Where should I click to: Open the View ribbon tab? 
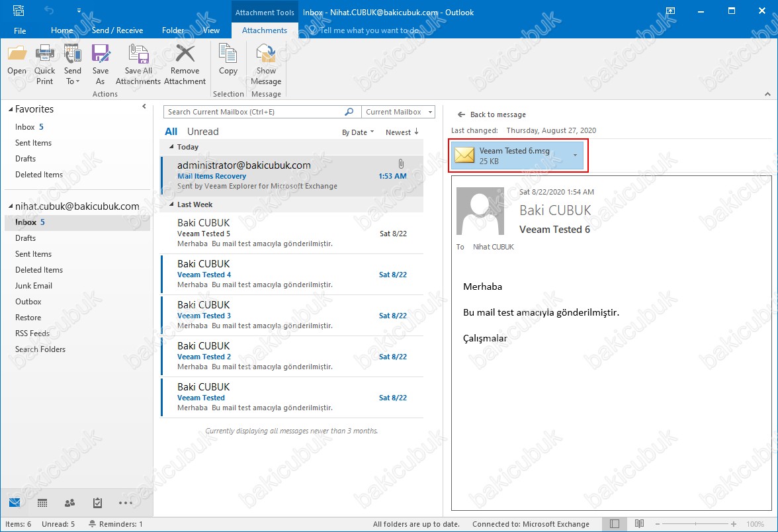(x=211, y=30)
